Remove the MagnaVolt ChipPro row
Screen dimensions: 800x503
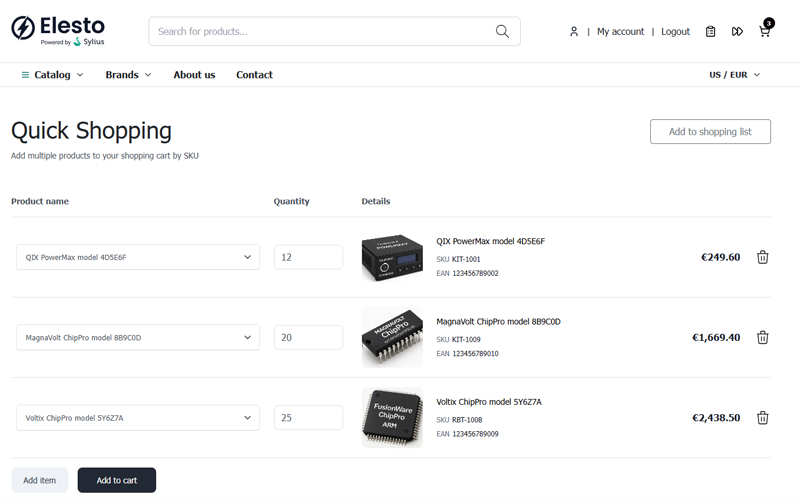point(762,337)
